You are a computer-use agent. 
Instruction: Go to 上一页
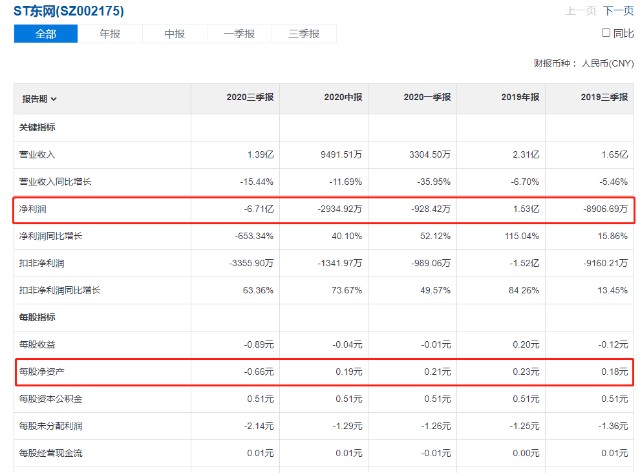click(x=580, y=11)
